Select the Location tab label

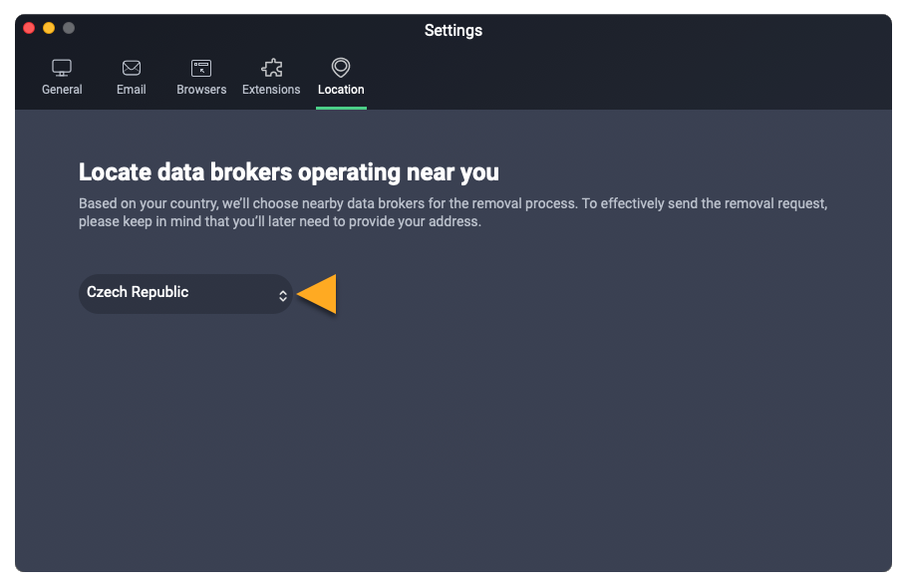pos(341,90)
